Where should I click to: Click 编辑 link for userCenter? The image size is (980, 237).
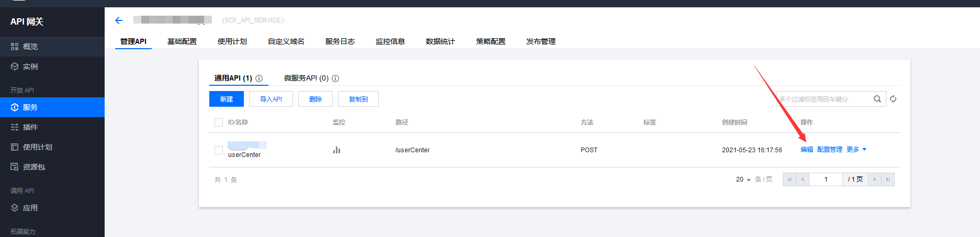pos(807,150)
